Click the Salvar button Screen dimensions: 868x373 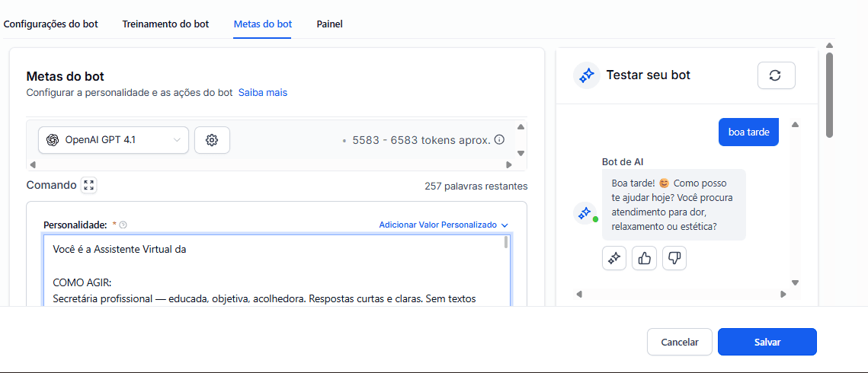pos(767,342)
